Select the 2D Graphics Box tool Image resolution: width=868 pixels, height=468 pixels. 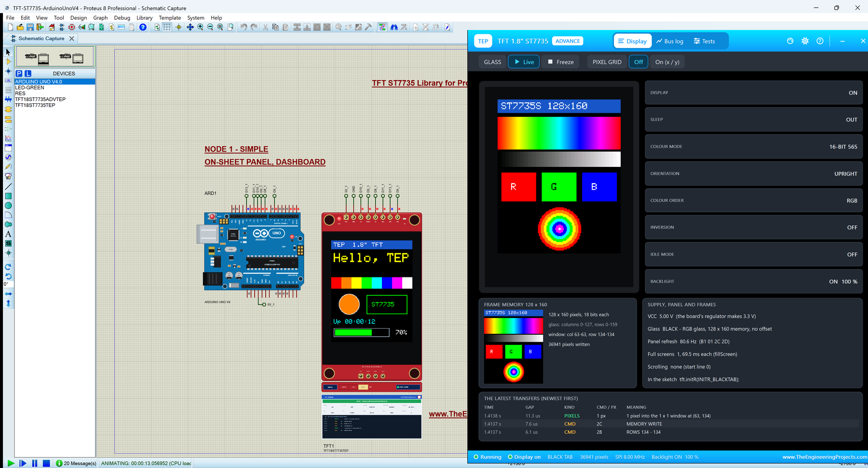(x=8, y=196)
